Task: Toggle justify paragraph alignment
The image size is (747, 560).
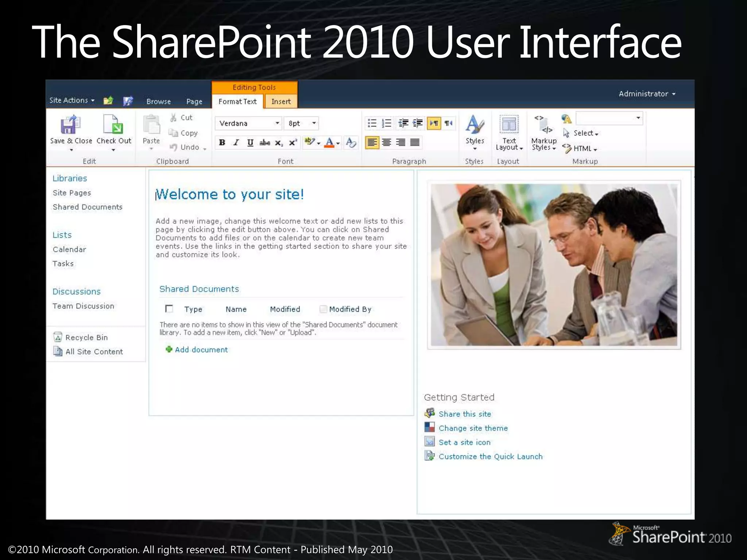Action: click(415, 142)
